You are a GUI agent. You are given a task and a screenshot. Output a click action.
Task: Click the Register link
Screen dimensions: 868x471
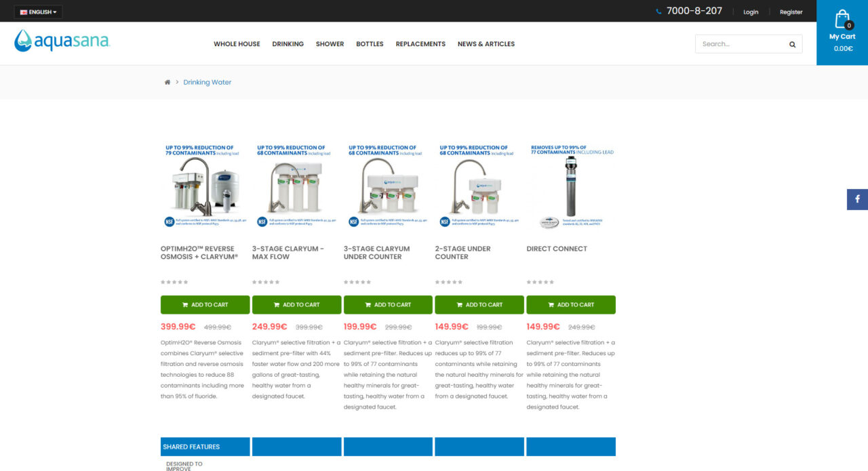click(791, 12)
